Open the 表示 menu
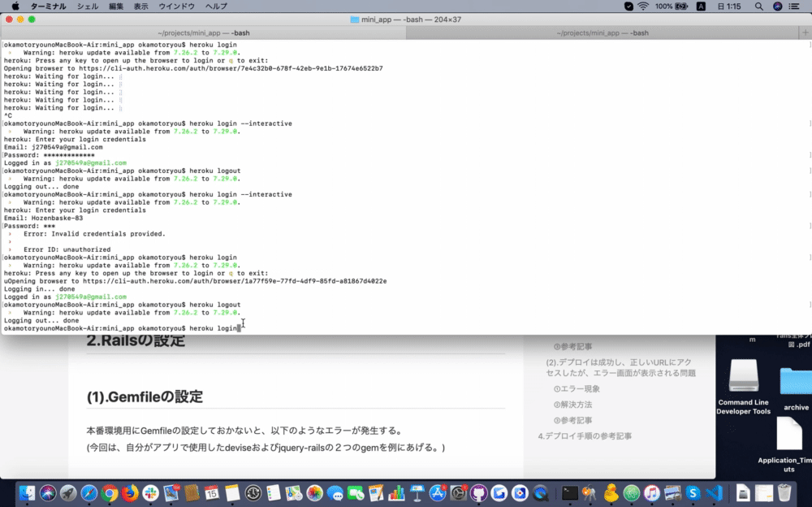Screen dimensions: 812x507 pyautogui.click(x=140, y=6)
